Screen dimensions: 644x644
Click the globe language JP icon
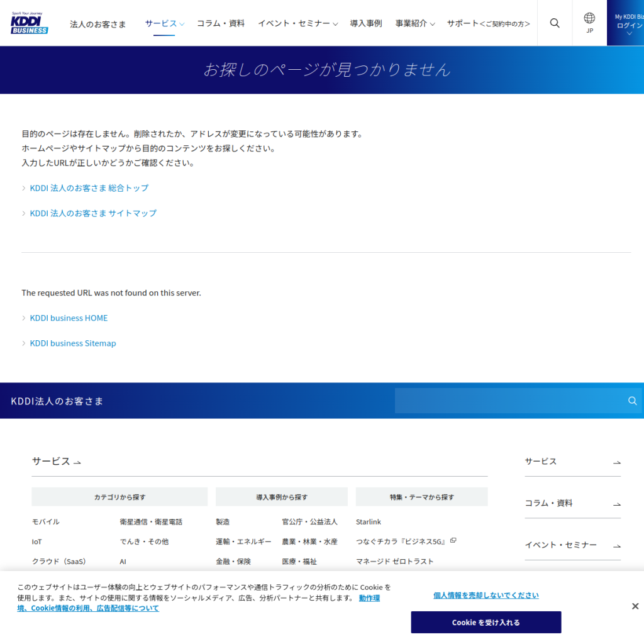[x=589, y=23]
